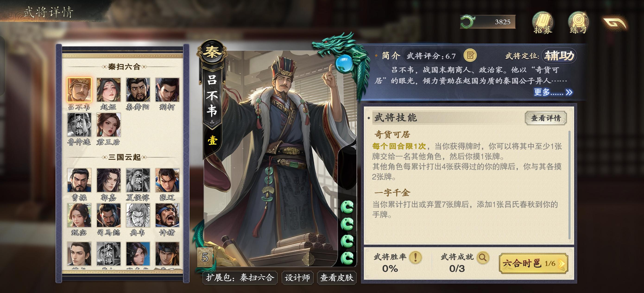
Task: Choose the 曹操 hero portrait
Action: [x=79, y=180]
